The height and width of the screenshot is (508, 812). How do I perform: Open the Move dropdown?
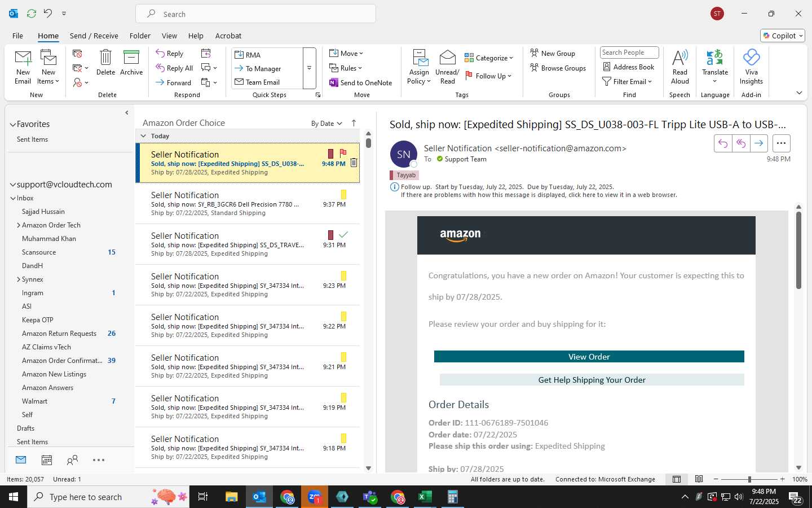coord(346,53)
